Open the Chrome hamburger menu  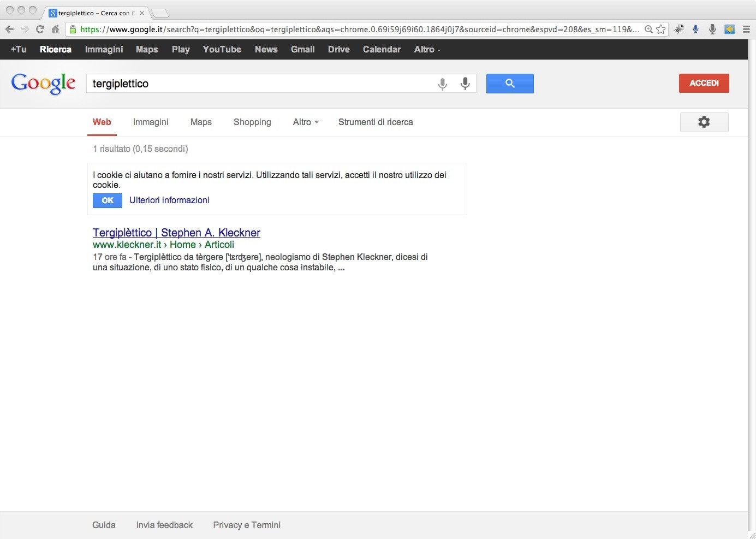pyautogui.click(x=746, y=29)
